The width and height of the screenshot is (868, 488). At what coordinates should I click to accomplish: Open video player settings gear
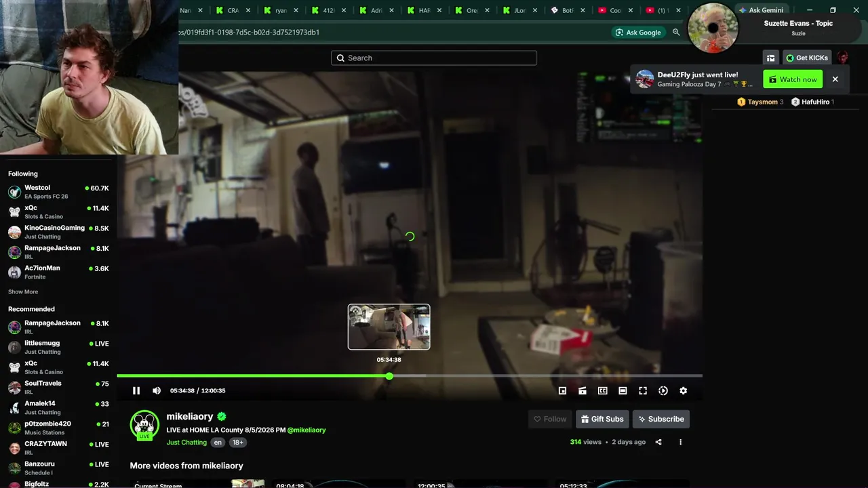pos(683,390)
